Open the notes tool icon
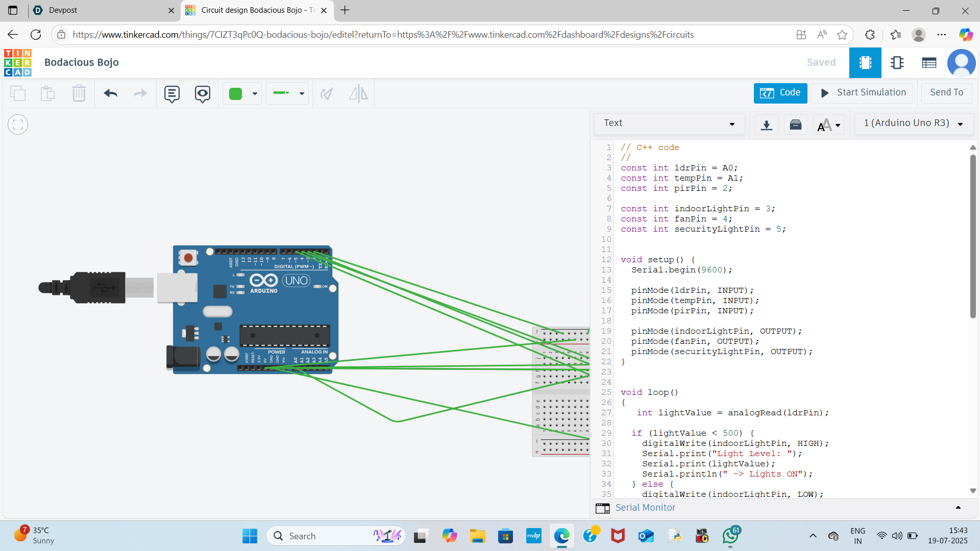 pos(172,93)
